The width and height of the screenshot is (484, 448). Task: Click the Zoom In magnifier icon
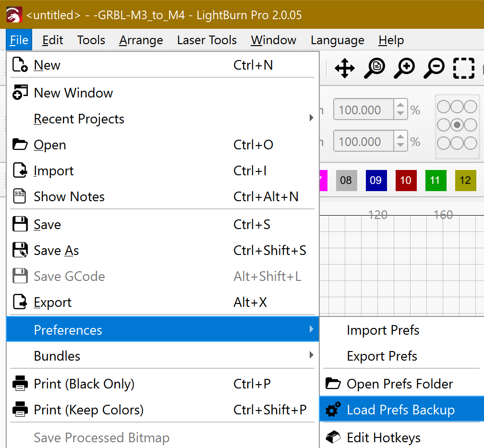pyautogui.click(x=404, y=68)
